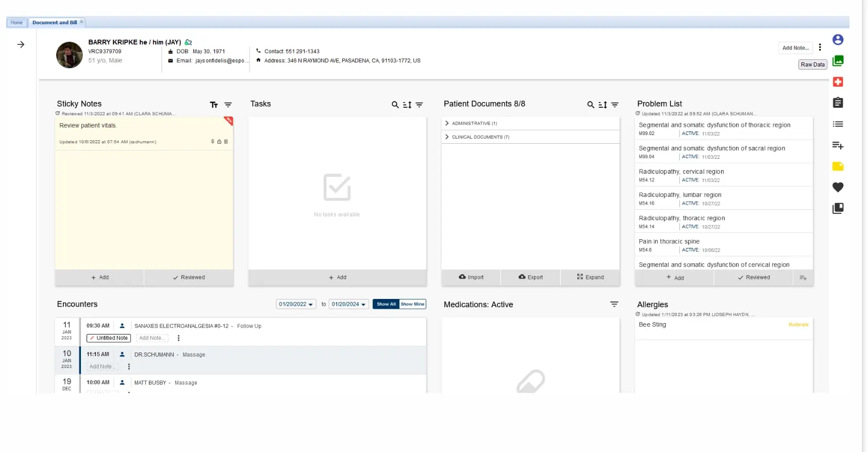
Task: Click the red medical cross sidebar icon
Action: pos(838,82)
